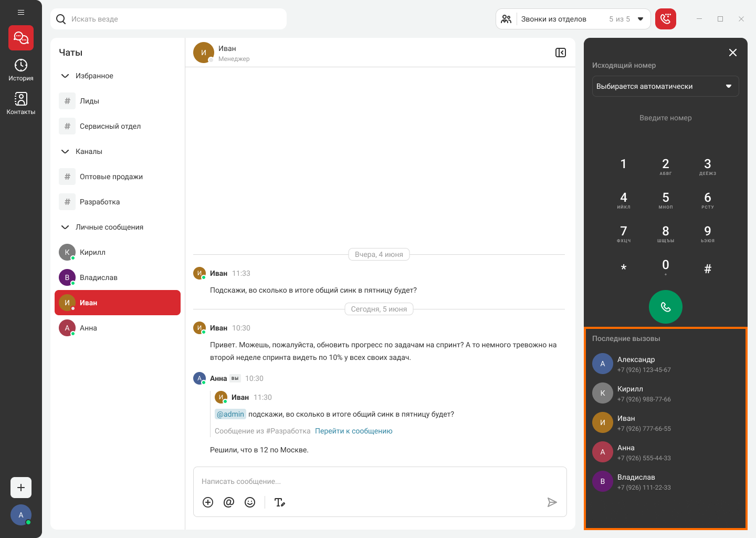The image size is (756, 538).
Task: Collapse the chat side panel icon
Action: click(560, 53)
